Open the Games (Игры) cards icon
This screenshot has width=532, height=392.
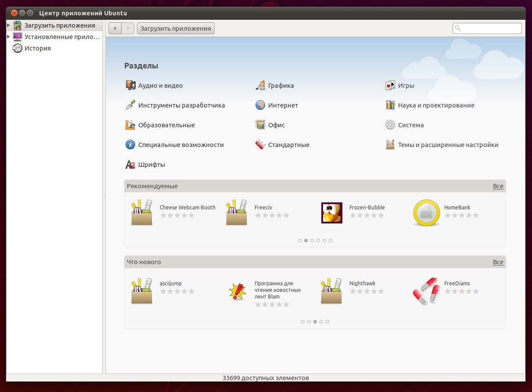click(x=390, y=86)
